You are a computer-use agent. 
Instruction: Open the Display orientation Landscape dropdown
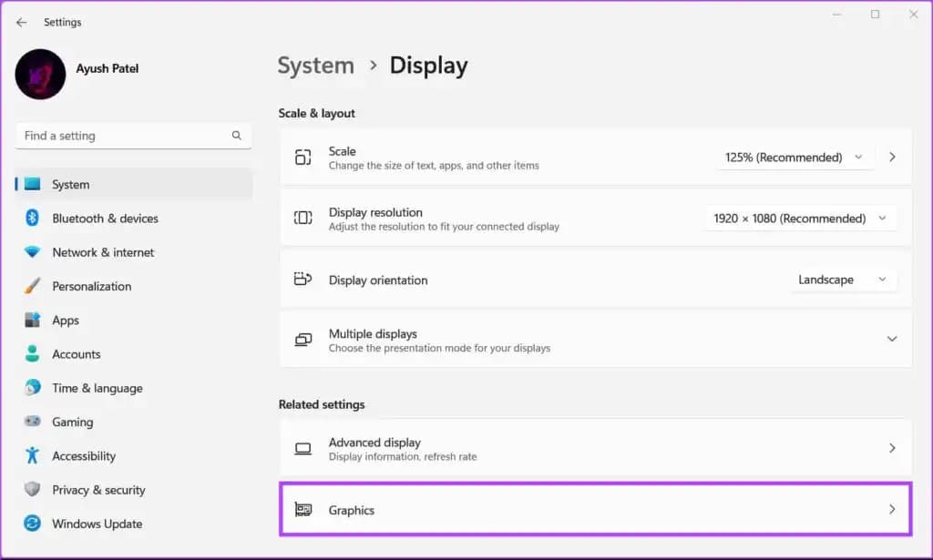pos(842,280)
